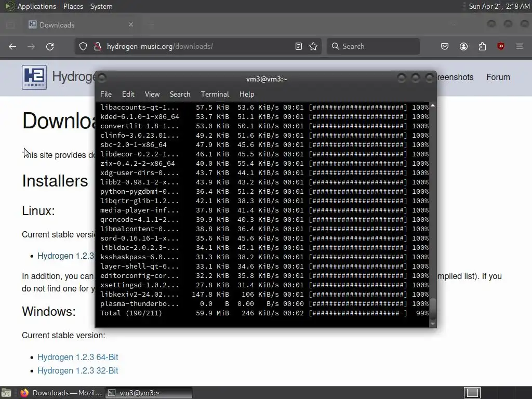The width and height of the screenshot is (532, 399).
Task: Click the libkexiv2-24.02 package line
Action: coord(264,295)
